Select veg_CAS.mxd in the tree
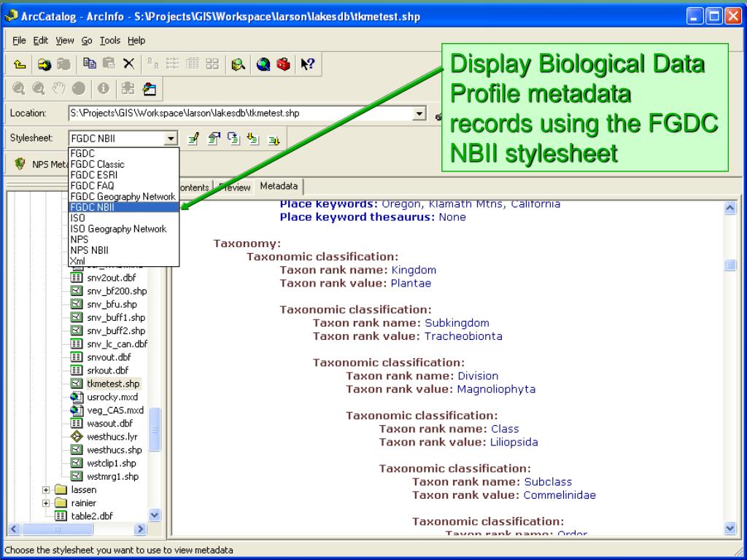747x560 pixels. (115, 410)
